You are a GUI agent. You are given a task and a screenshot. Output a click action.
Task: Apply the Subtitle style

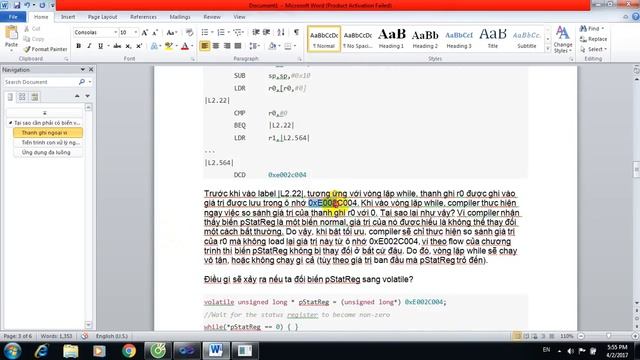point(527,39)
